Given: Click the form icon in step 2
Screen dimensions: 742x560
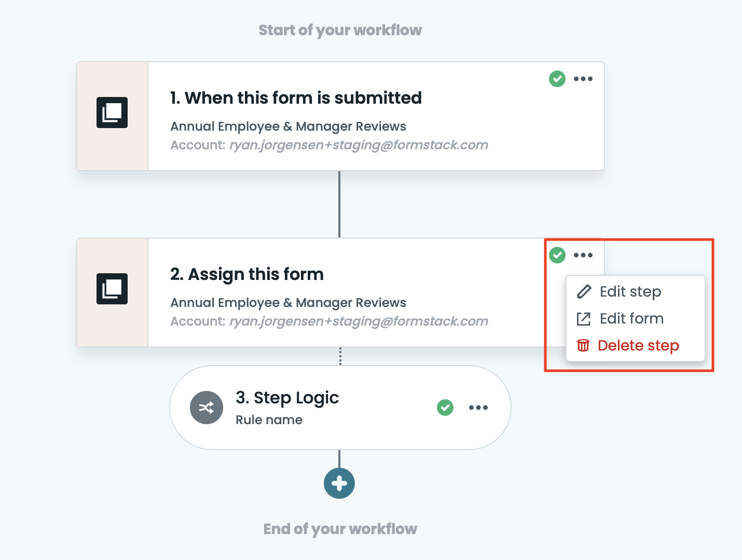Looking at the screenshot, I should point(112,289).
